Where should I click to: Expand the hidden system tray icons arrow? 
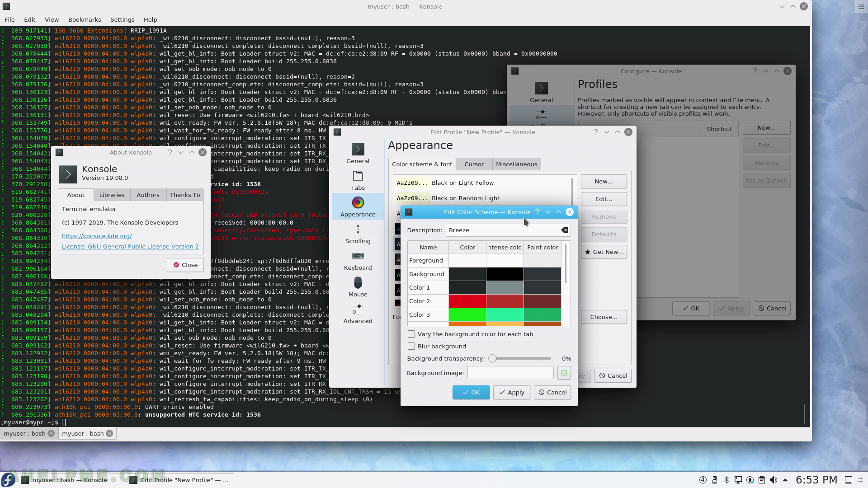(785, 480)
